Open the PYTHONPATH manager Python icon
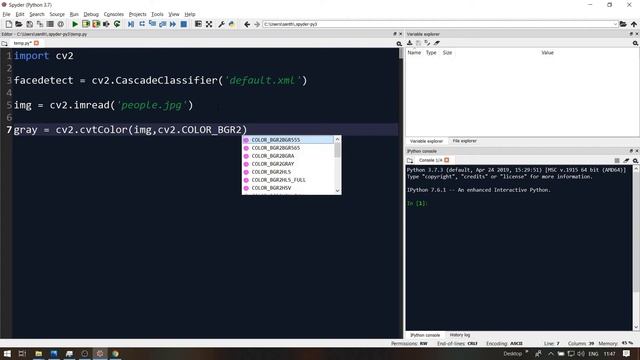Viewport: 640px width, 360px height. [232, 24]
